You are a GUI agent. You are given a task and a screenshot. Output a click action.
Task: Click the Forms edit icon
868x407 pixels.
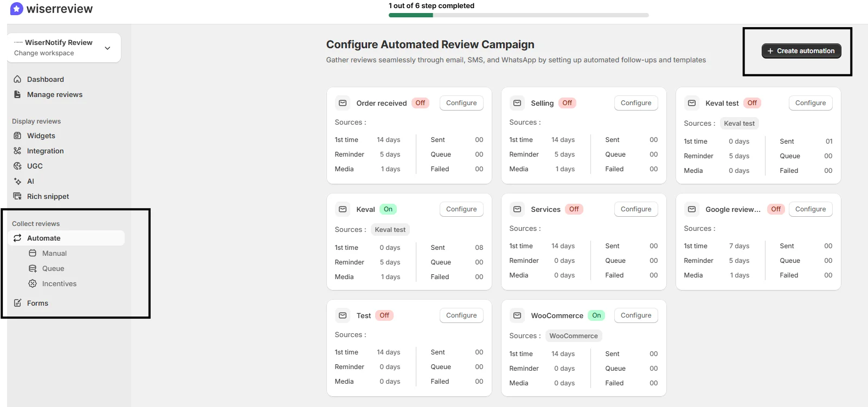[17, 303]
